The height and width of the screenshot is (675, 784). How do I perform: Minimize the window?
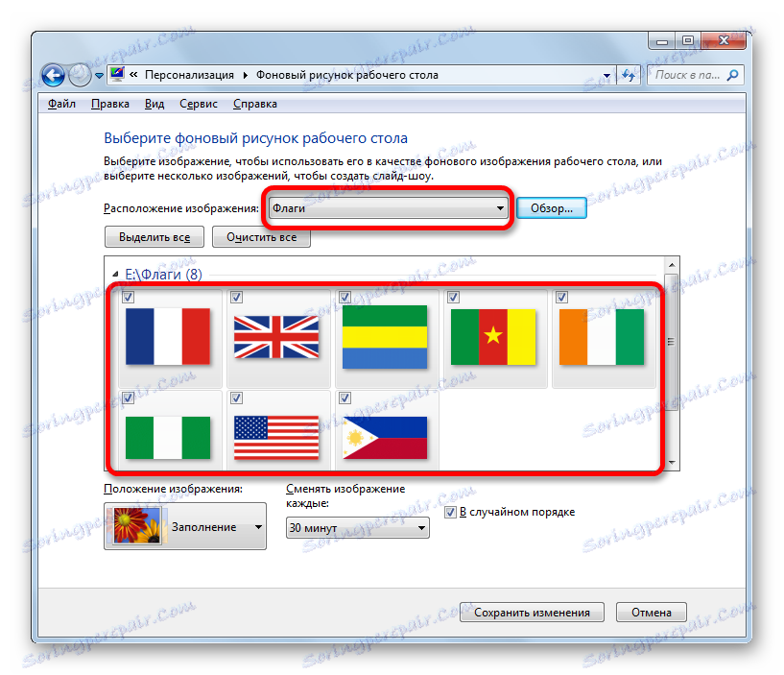point(662,41)
